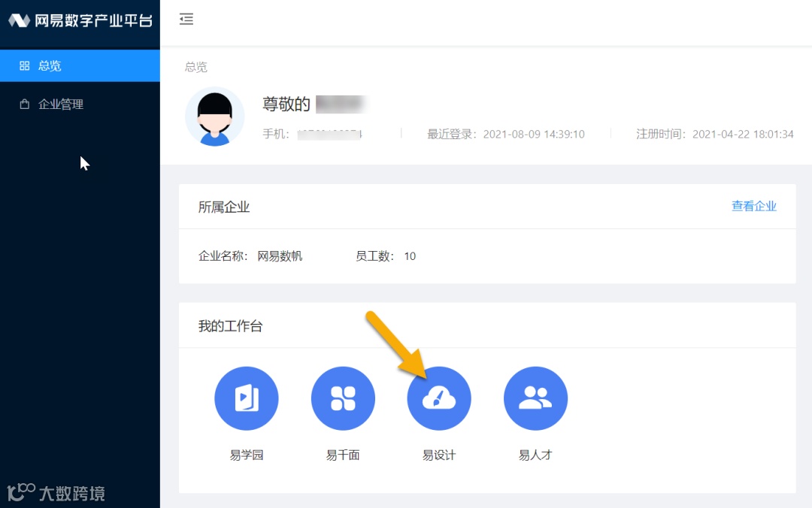The width and height of the screenshot is (812, 508).
Task: Launch the 易设计 cloud brush icon
Action: 439,398
